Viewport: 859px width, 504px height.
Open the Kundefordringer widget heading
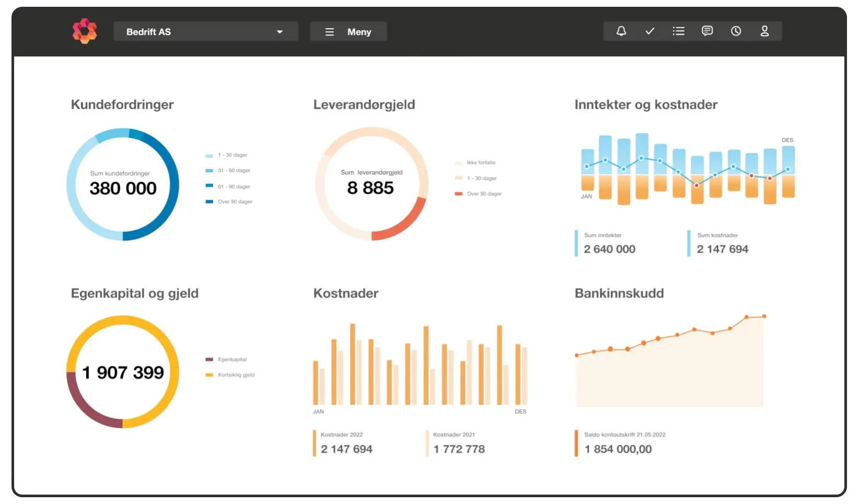(122, 104)
